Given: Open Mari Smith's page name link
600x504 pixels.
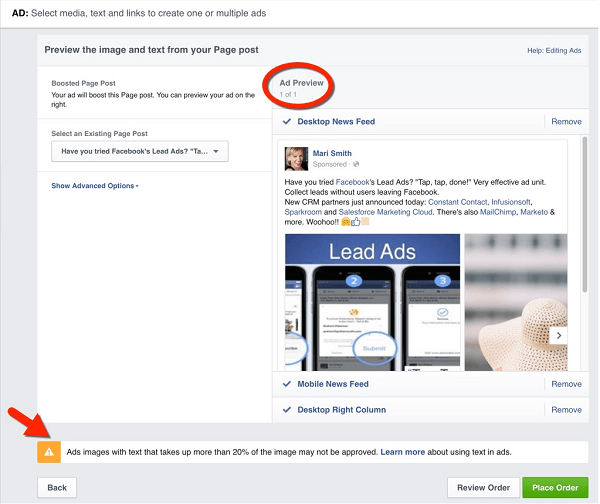Looking at the screenshot, I should [332, 153].
